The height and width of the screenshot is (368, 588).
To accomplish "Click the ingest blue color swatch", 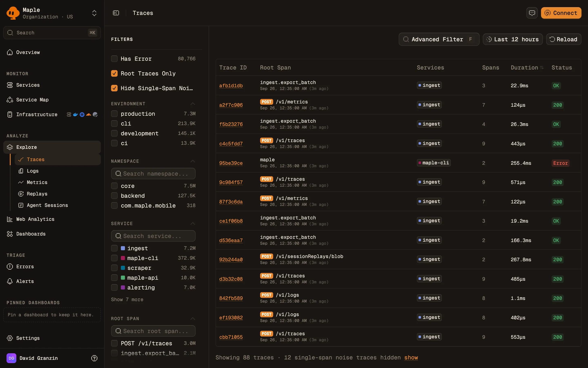I will coord(123,248).
